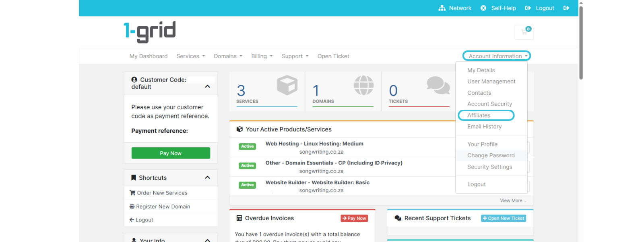Click the comments icon by Recent Support Tickets
Viewport: 644px width, 242px height.
point(398,218)
